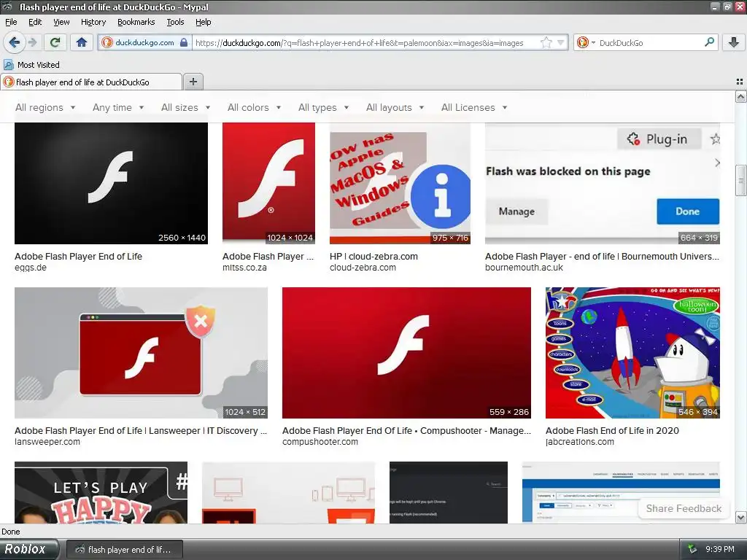Click the 9:39 PM clock

pos(720,550)
